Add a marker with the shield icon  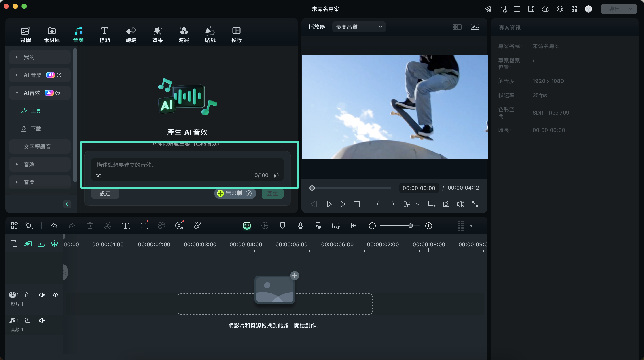click(x=282, y=226)
